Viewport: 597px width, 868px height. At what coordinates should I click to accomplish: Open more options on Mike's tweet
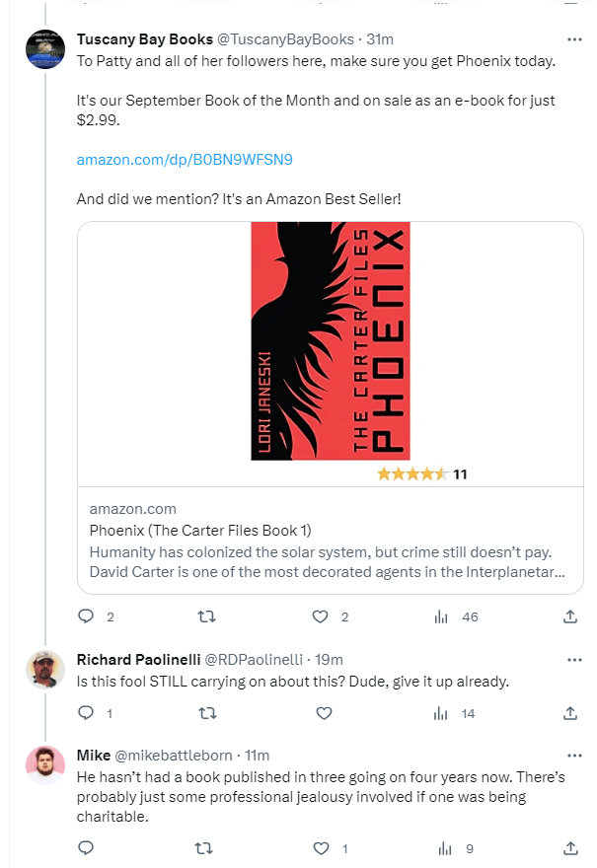coord(574,756)
